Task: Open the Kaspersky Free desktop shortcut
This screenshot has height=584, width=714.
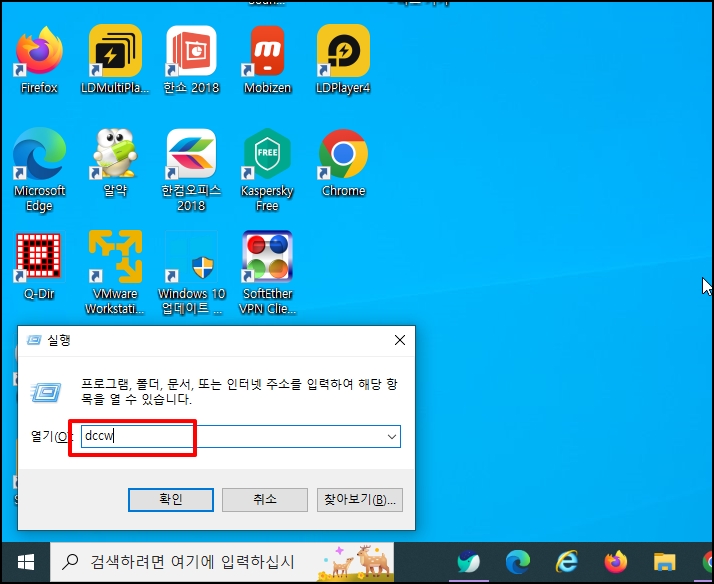Action: click(267, 169)
